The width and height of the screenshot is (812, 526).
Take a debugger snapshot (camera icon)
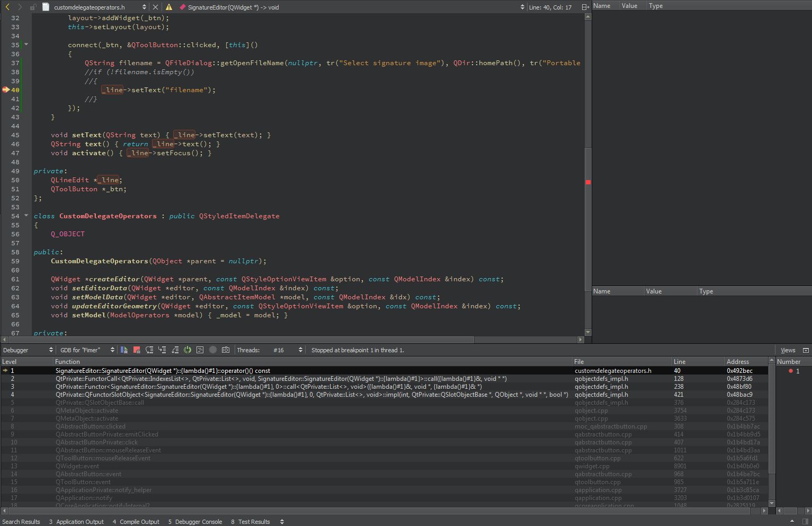pos(226,350)
